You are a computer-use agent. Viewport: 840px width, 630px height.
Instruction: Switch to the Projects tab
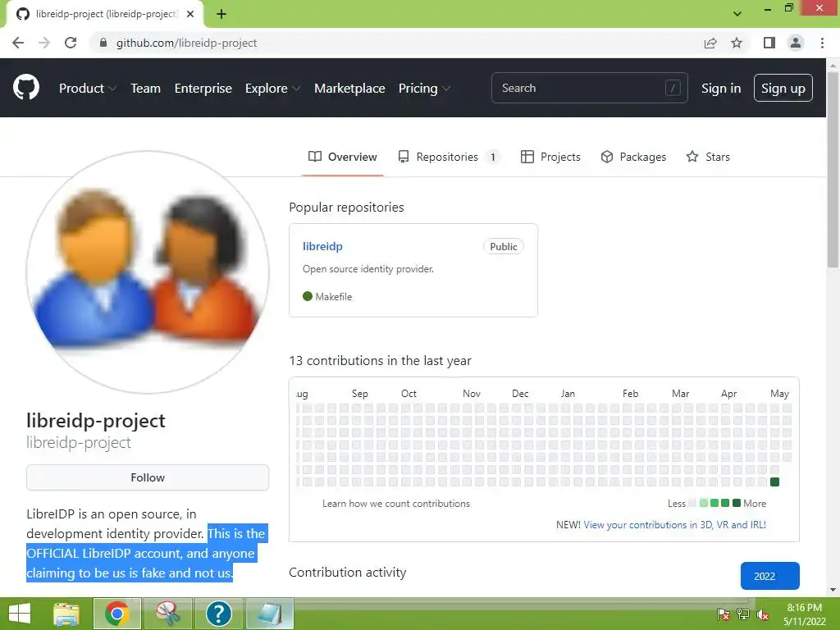550,157
